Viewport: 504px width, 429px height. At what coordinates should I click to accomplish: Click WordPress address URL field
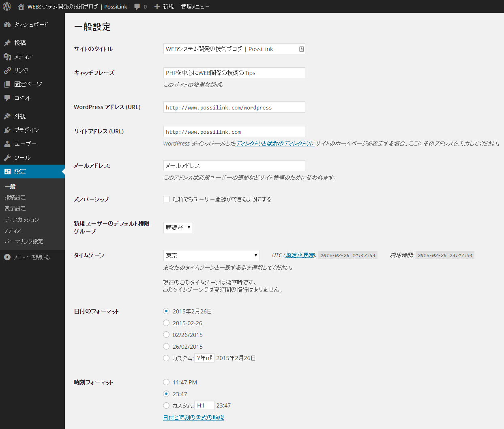click(x=234, y=107)
